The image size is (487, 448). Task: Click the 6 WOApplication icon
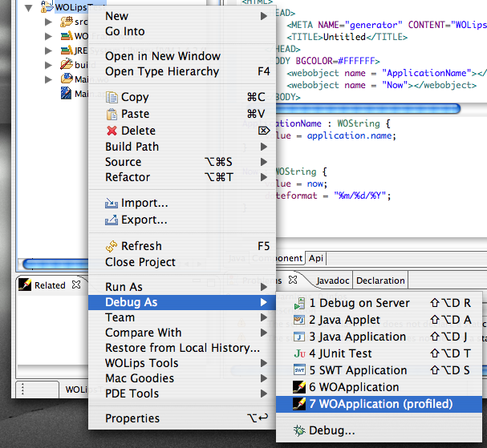point(299,387)
